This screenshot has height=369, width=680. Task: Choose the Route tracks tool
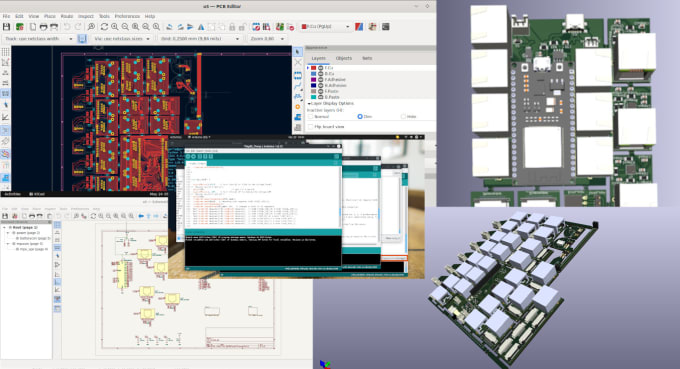point(298,86)
